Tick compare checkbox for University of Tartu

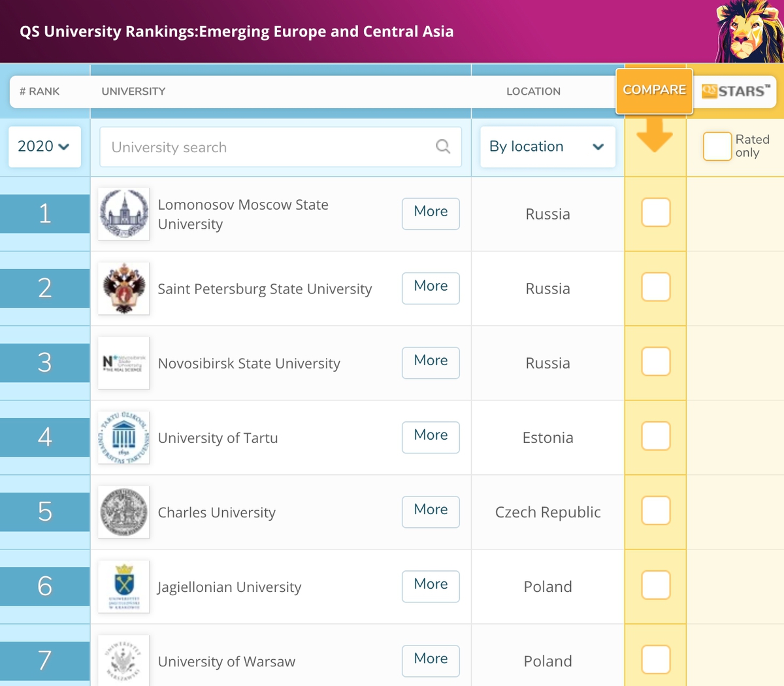656,436
